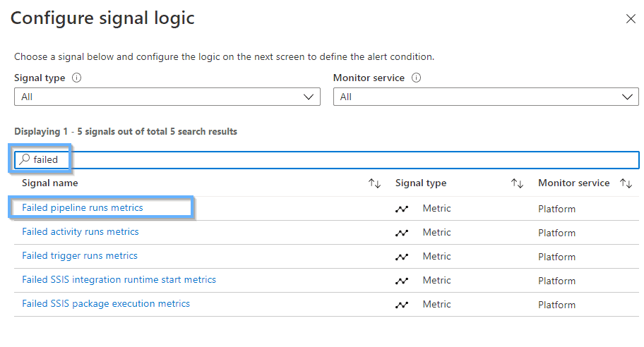The image size is (644, 347).
Task: Click the Signal type info icon
Action: pyautogui.click(x=77, y=78)
